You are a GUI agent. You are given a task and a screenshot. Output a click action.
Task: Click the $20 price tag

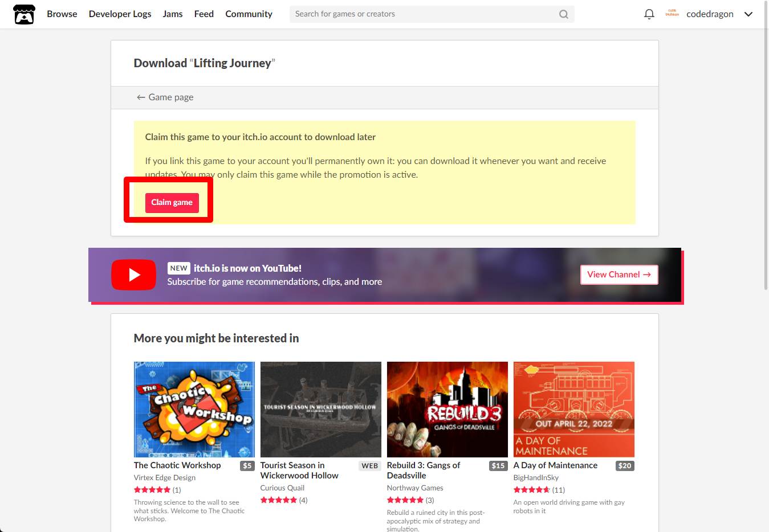[x=625, y=466]
